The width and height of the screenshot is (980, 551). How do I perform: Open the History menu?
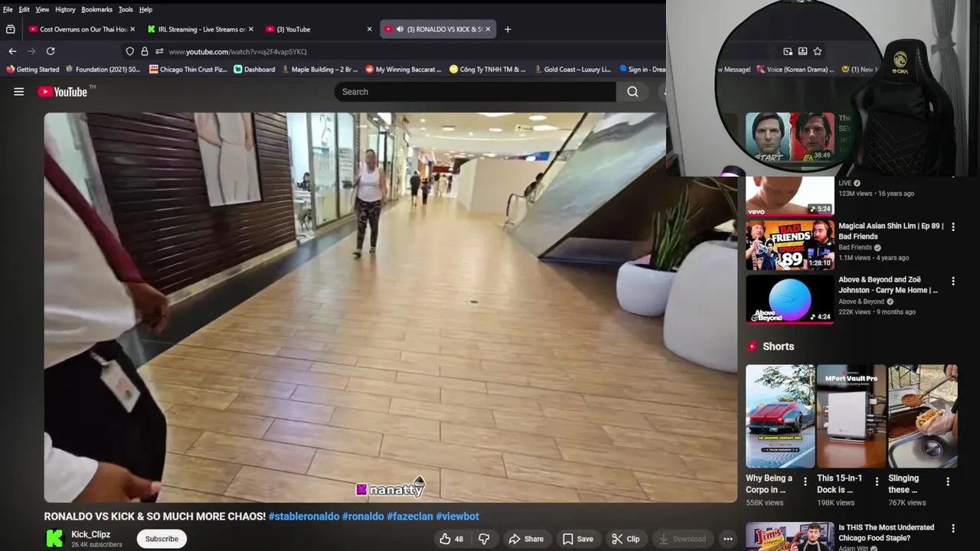tap(65, 9)
